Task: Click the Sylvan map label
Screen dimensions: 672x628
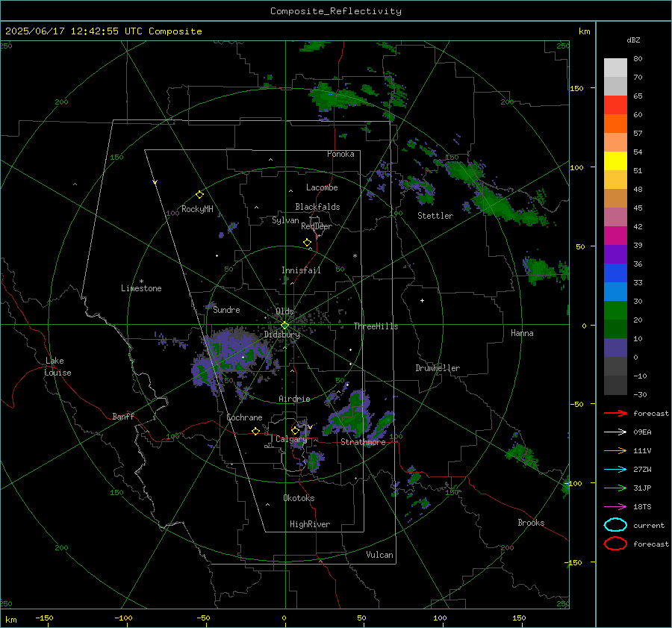Action: click(285, 220)
